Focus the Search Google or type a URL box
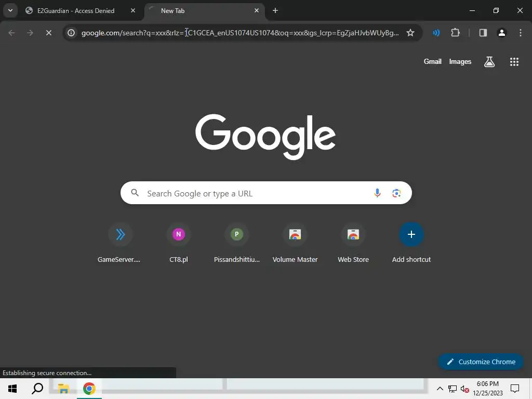The image size is (532, 399). 266,193
